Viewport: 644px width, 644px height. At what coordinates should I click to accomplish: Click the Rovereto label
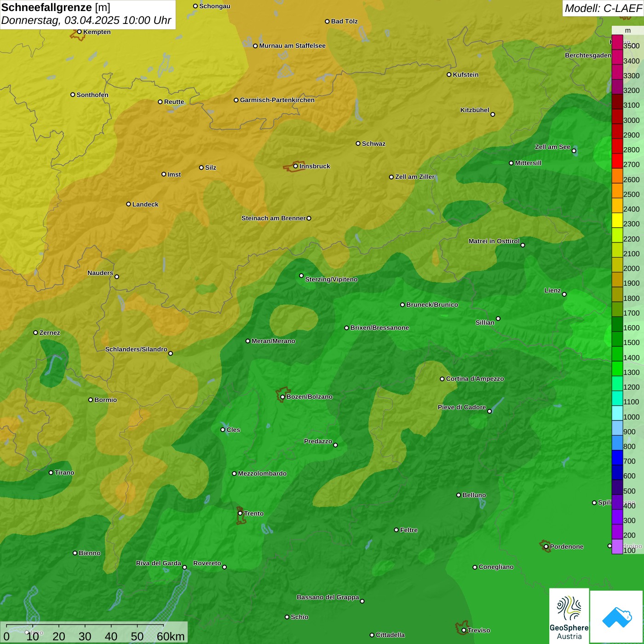[x=207, y=563]
